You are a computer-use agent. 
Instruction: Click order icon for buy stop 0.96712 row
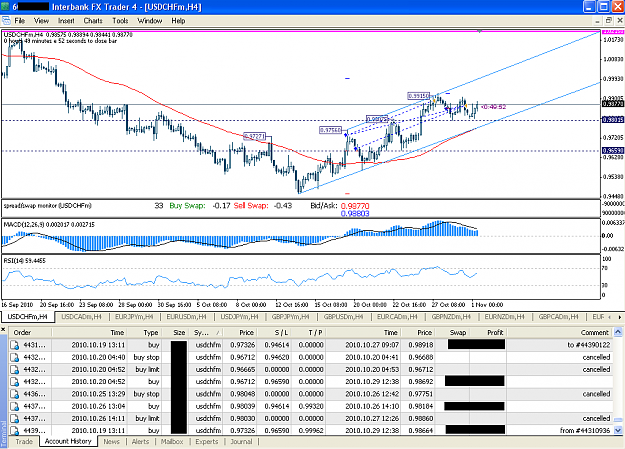point(15,357)
